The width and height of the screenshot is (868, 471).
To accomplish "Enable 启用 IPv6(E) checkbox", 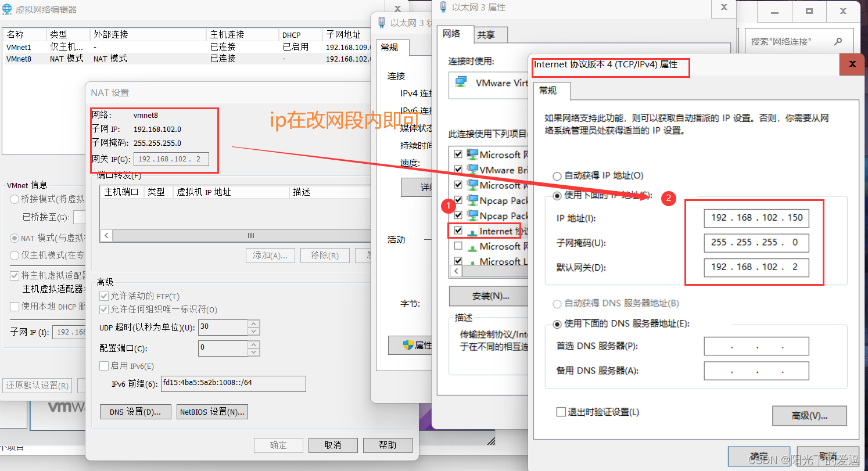I will 104,366.
